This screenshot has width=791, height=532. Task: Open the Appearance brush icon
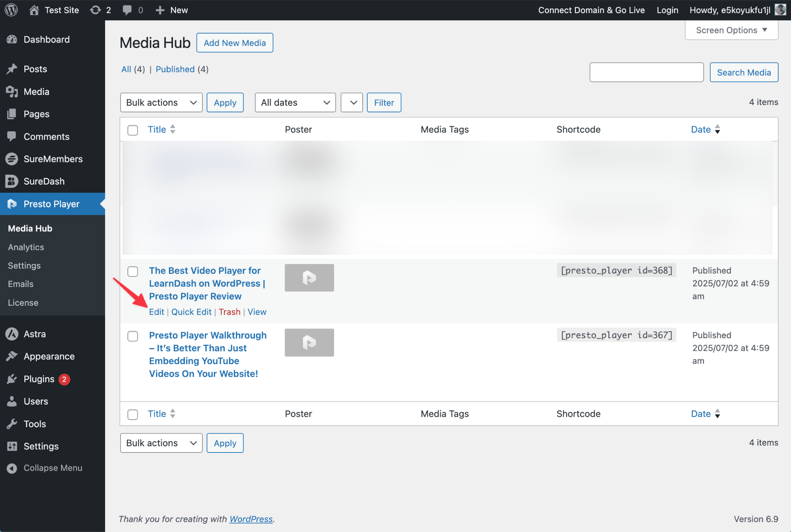pyautogui.click(x=12, y=356)
